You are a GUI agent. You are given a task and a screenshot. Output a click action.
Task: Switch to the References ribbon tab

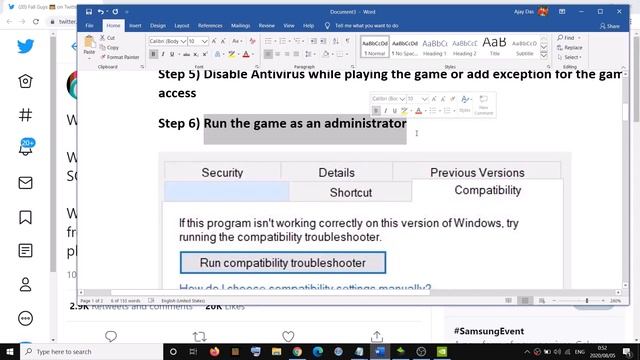coord(210,26)
